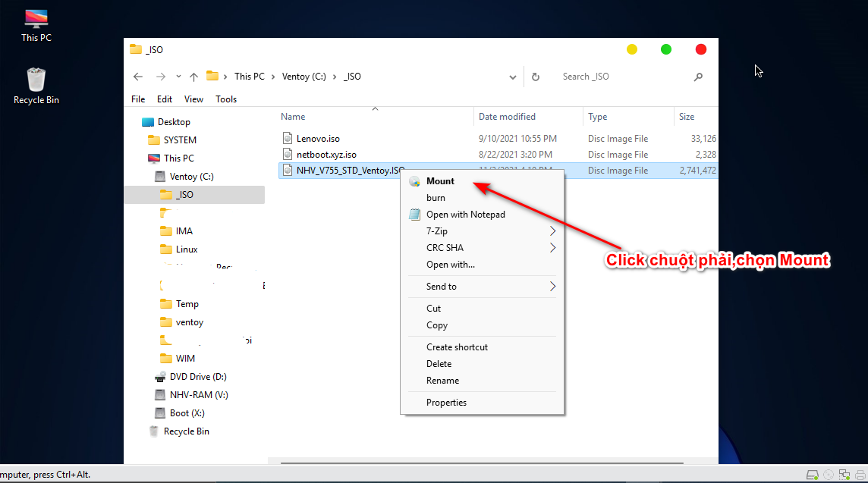
Task: Focus the Search _ISO field
Action: click(625, 77)
